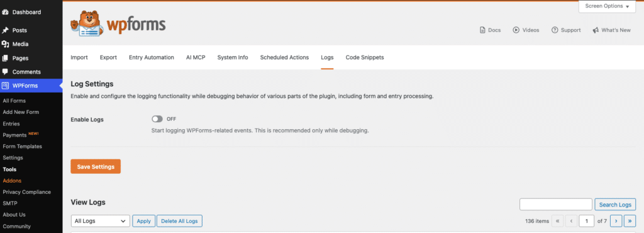Open the Videos link in header
This screenshot has height=233, width=644.
[526, 30]
